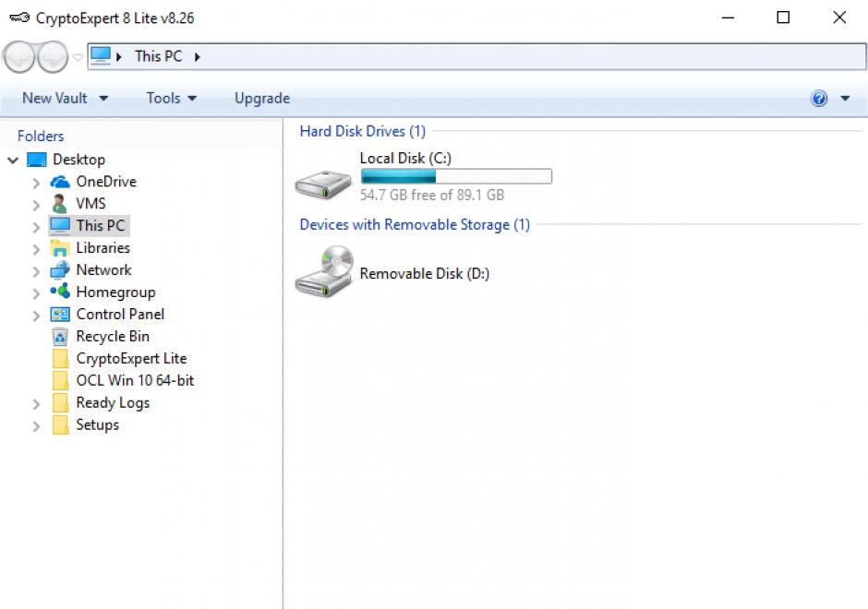Select Libraries label in folder tree
868x609 pixels.
pyautogui.click(x=103, y=248)
